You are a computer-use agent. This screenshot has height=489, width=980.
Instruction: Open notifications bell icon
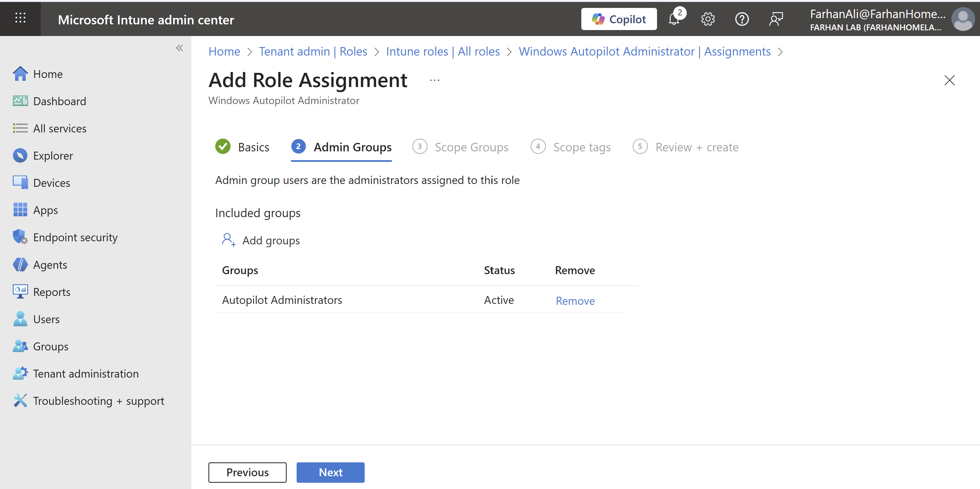674,19
